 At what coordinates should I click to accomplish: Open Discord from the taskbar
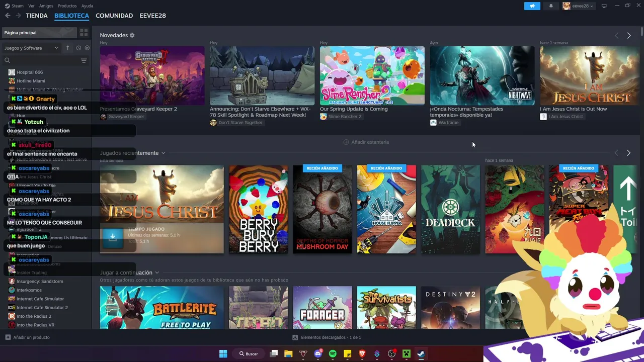tap(317, 354)
